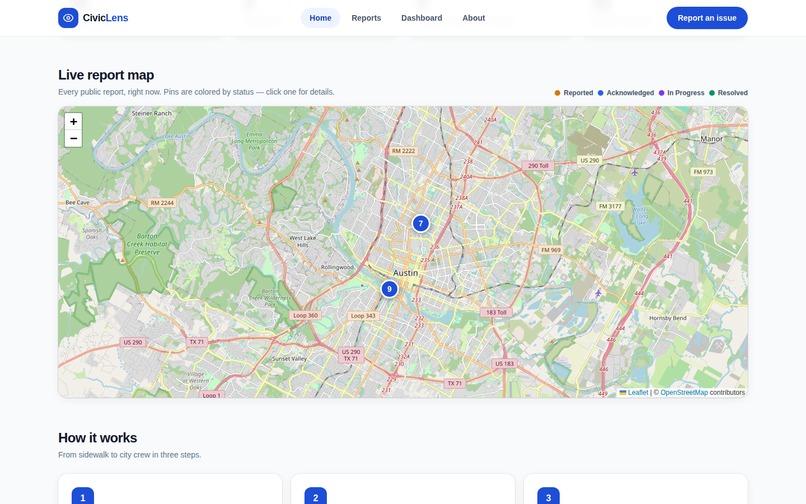Zoom out on the map
Image resolution: width=806 pixels, height=504 pixels.
(x=74, y=139)
